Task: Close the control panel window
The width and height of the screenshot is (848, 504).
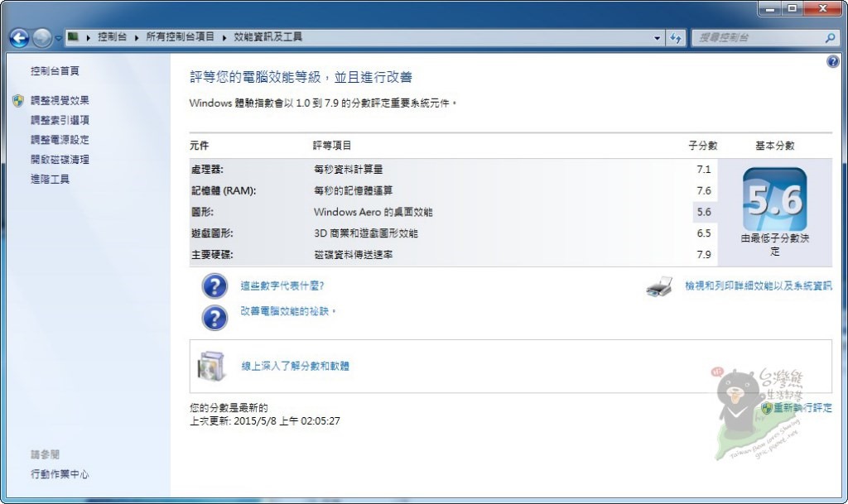Action: pos(822,8)
